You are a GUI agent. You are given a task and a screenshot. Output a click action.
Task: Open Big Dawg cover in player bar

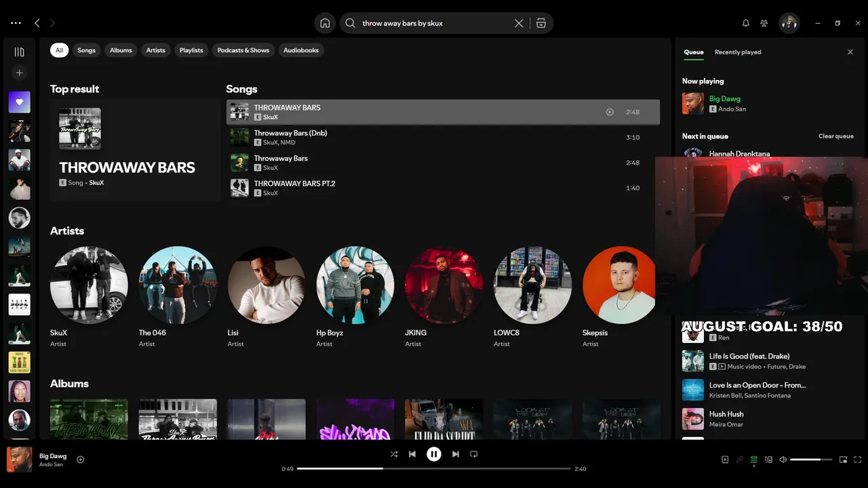pyautogui.click(x=19, y=460)
